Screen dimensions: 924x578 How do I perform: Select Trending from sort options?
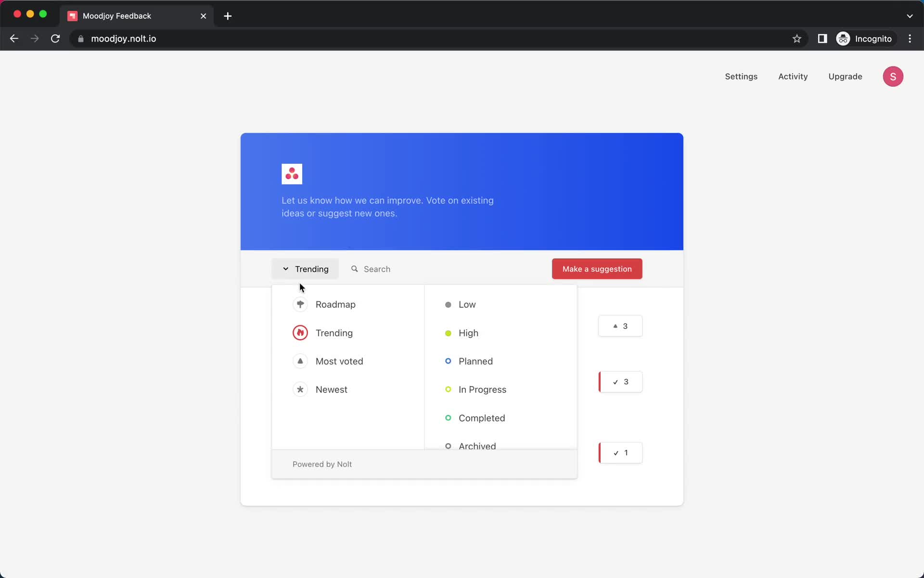pyautogui.click(x=334, y=333)
